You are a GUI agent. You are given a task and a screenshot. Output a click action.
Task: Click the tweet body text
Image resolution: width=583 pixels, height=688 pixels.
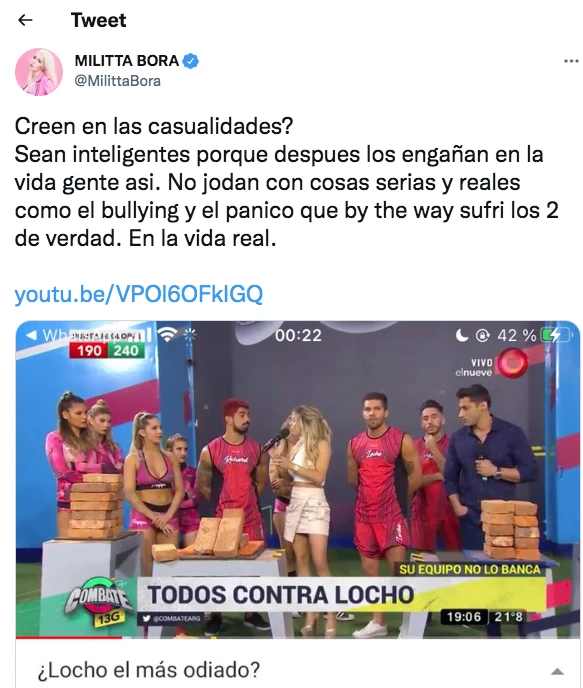point(287,182)
